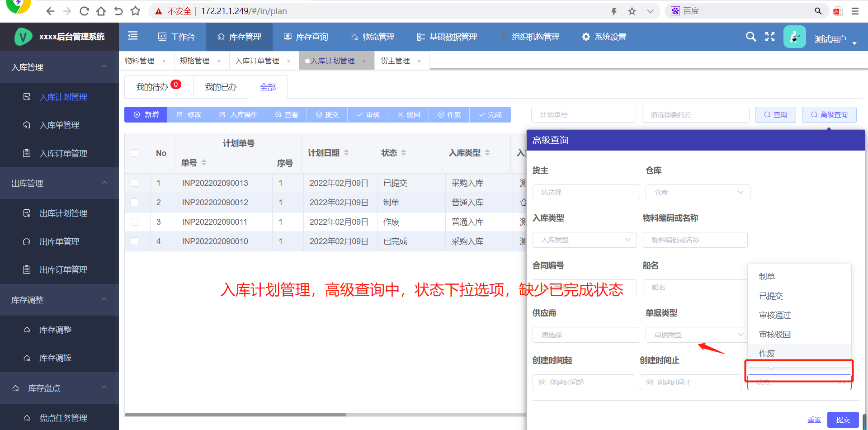Open the 单据类型 dropdown

pyautogui.click(x=698, y=335)
